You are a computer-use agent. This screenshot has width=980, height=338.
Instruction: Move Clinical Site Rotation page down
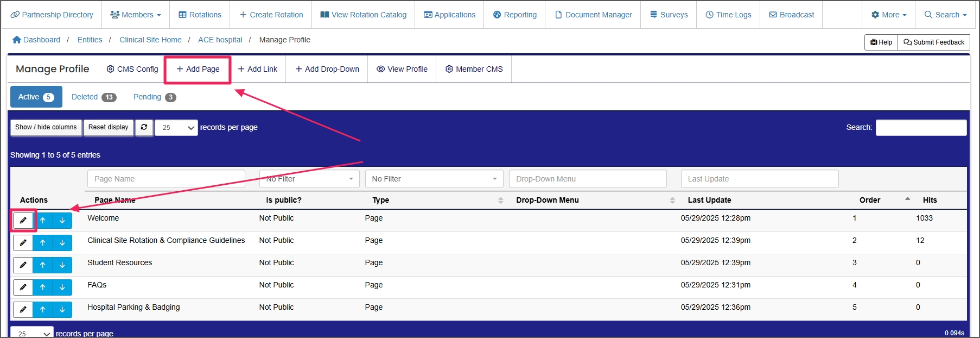[62, 243]
